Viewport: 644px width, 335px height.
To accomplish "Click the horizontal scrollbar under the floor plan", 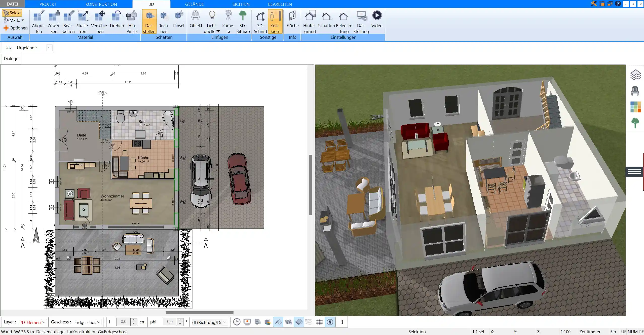I will click(x=199, y=313).
